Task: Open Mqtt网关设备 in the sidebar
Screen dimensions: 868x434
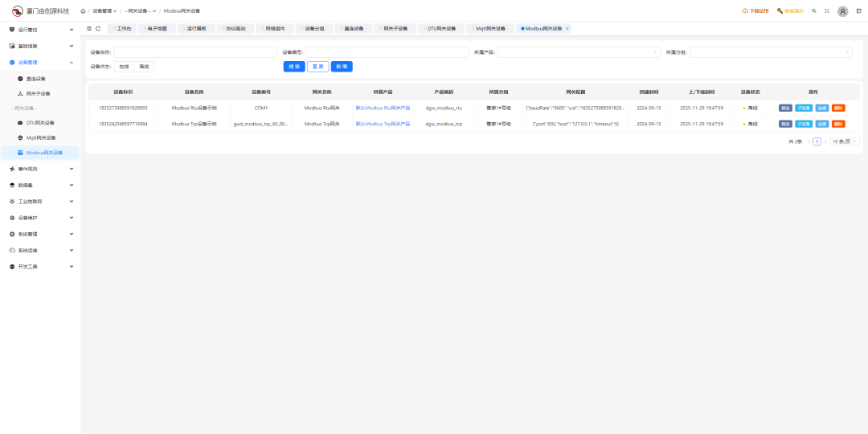Action: (x=41, y=137)
